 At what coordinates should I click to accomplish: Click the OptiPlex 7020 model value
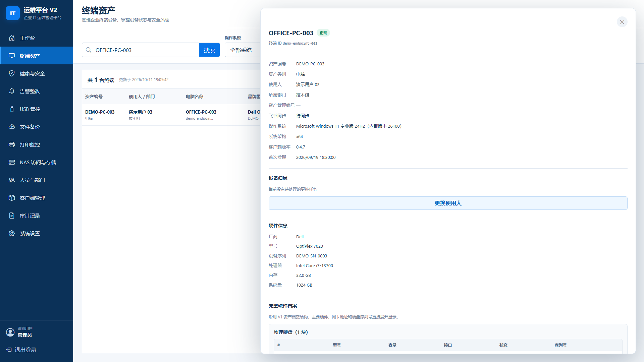[x=310, y=246]
